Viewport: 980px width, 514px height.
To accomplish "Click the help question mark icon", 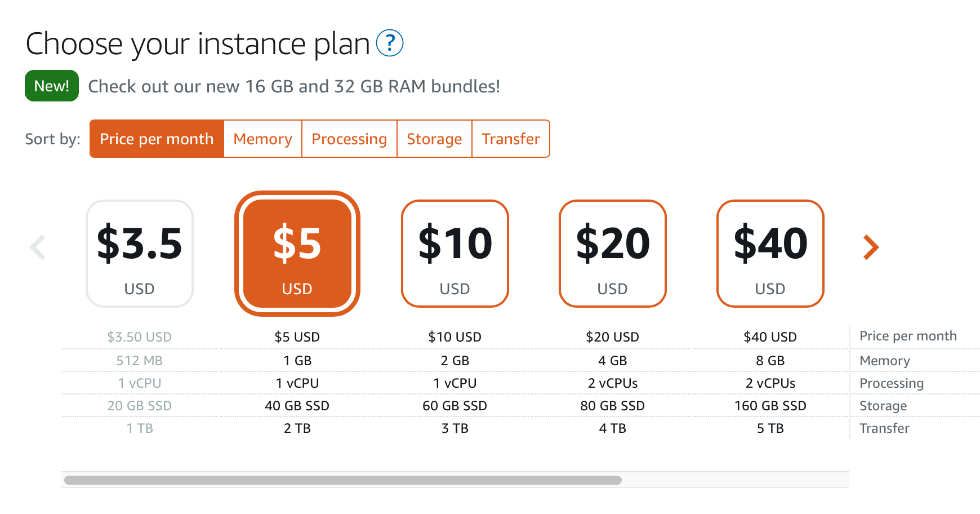I will coord(389,43).
